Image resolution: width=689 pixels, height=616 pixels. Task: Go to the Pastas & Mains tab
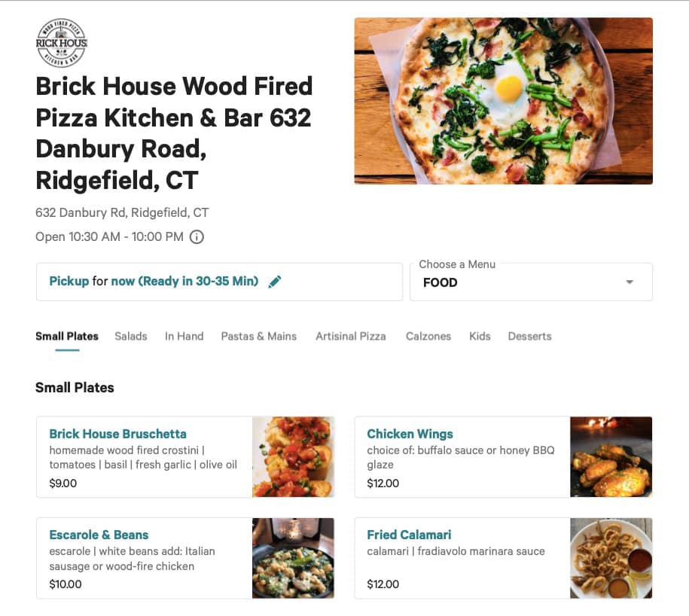(x=259, y=337)
